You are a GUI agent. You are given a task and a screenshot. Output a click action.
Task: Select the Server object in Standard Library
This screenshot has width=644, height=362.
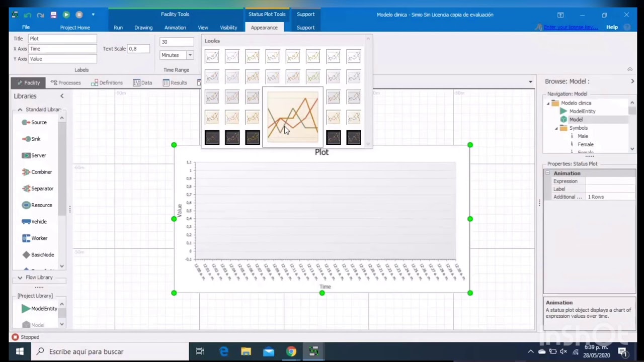(x=34, y=155)
